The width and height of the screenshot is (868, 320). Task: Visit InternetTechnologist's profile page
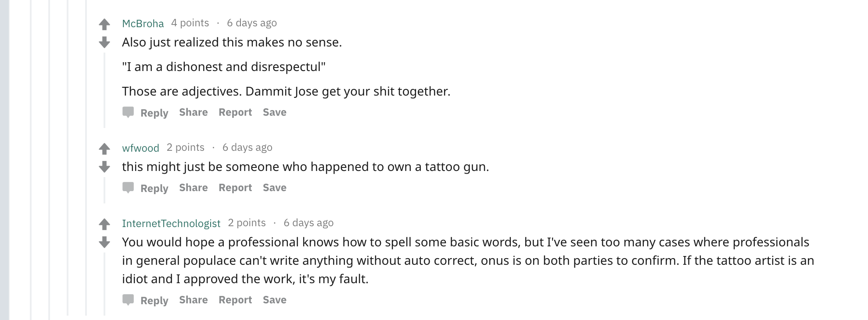tap(171, 223)
